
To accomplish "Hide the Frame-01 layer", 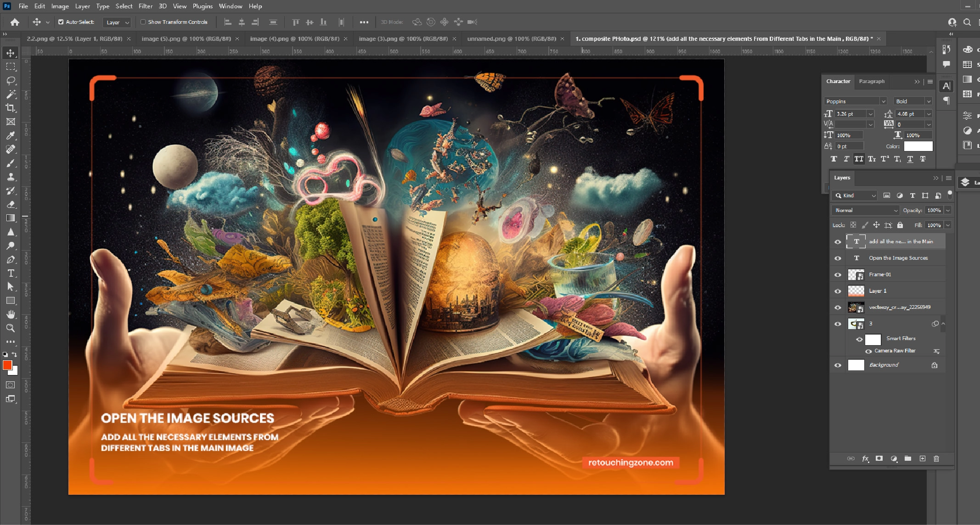I will (838, 275).
